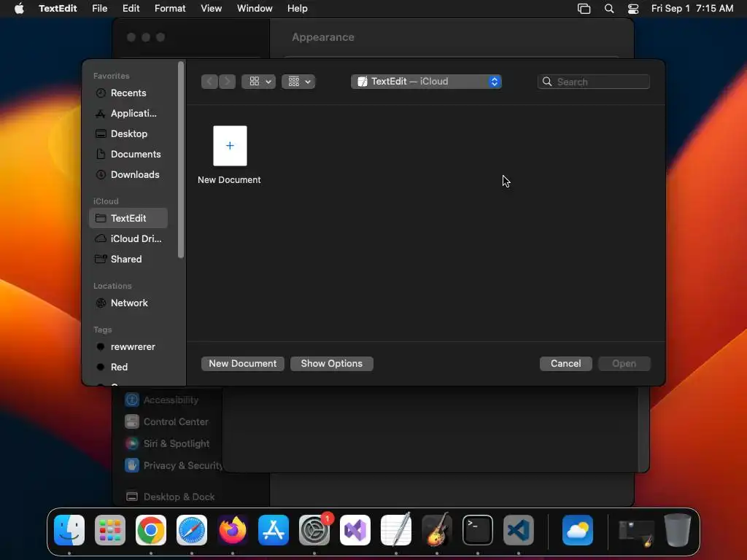Viewport: 747px width, 560px height.
Task: Select the New Document thumbnail
Action: click(x=230, y=146)
